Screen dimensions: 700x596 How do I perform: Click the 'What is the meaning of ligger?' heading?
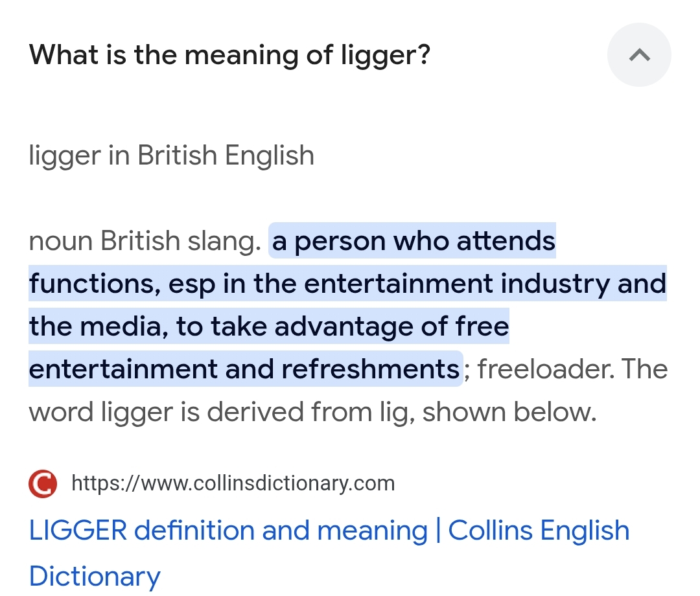point(229,55)
